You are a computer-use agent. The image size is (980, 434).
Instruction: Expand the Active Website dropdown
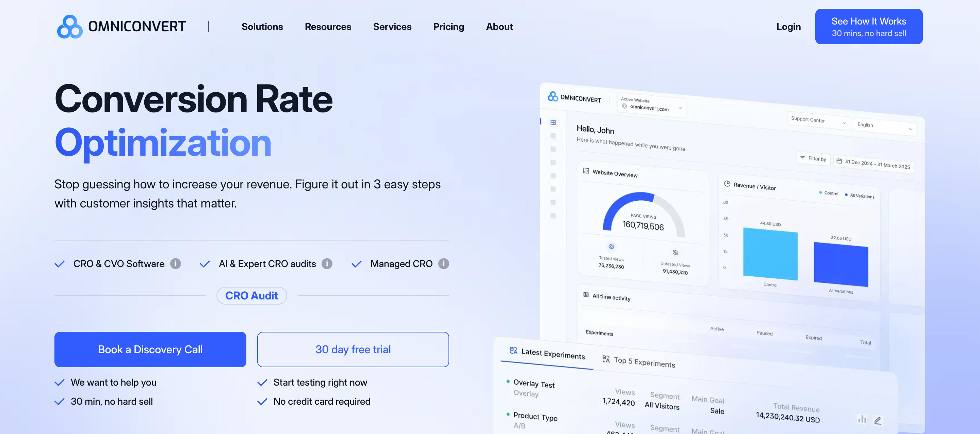[x=651, y=105]
